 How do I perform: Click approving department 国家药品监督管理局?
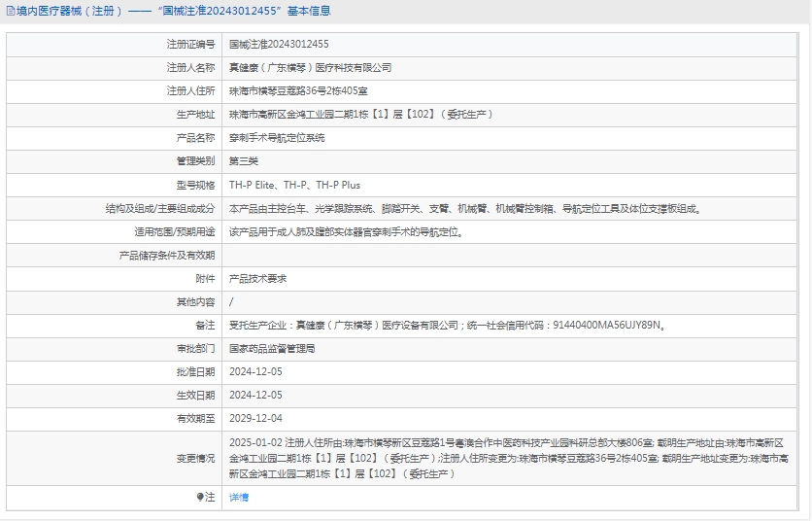(272, 348)
